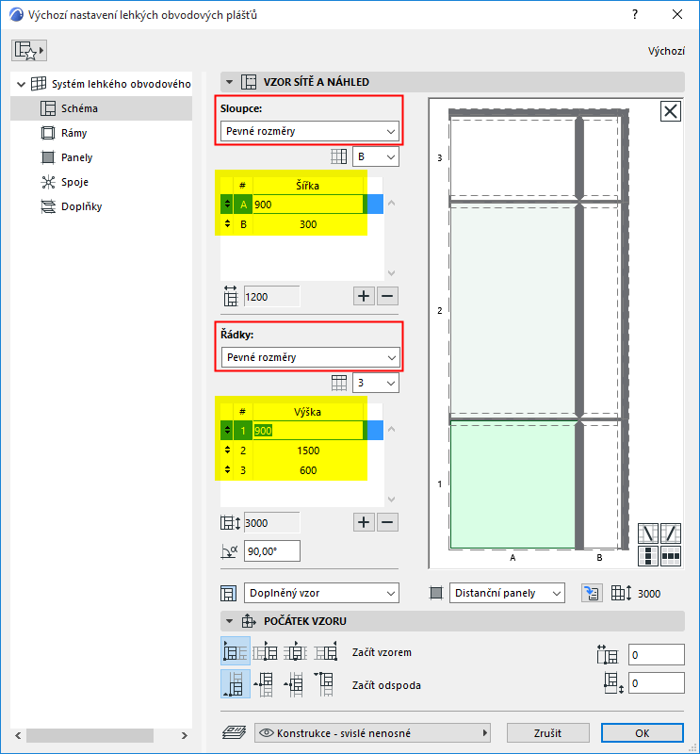Select row 2 height 1500

coord(301,451)
